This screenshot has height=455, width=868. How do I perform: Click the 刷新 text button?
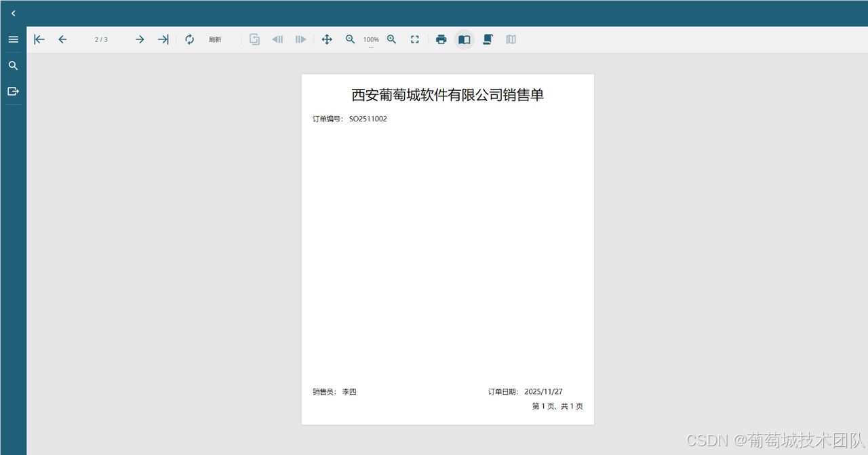(215, 39)
